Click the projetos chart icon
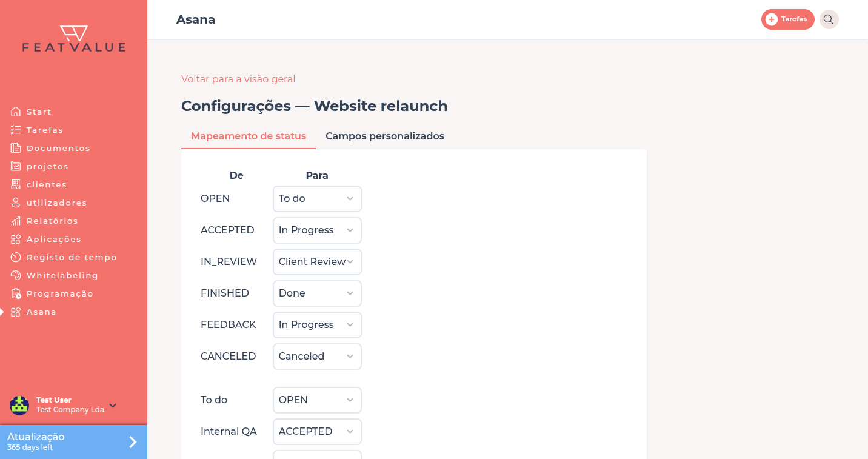Image resolution: width=868 pixels, height=459 pixels. (16, 166)
